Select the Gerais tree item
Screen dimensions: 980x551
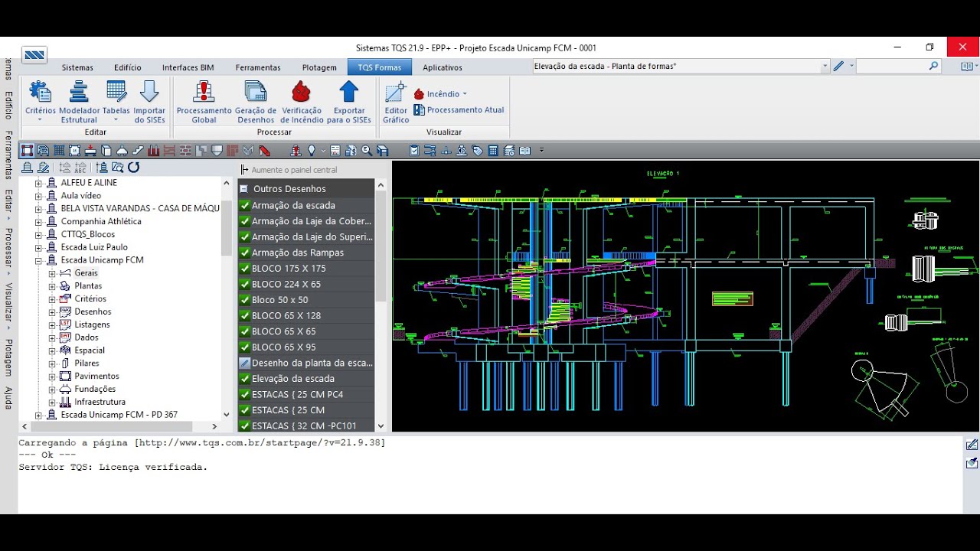86,273
